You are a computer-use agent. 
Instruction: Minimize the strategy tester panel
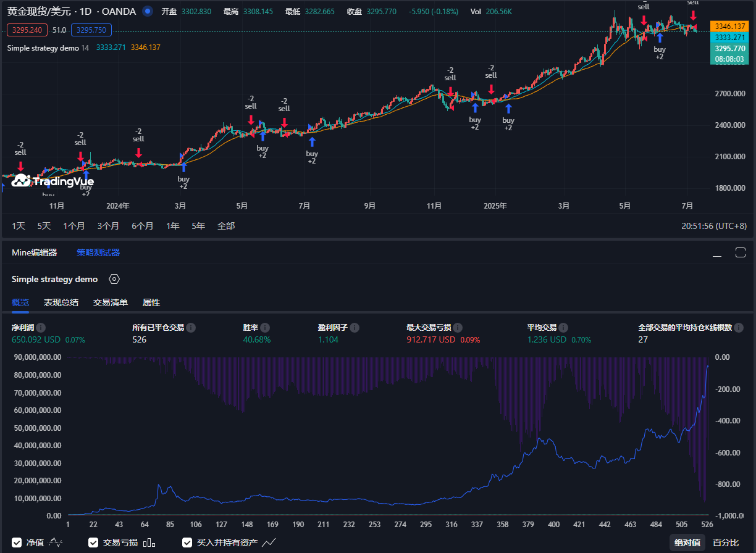[717, 253]
